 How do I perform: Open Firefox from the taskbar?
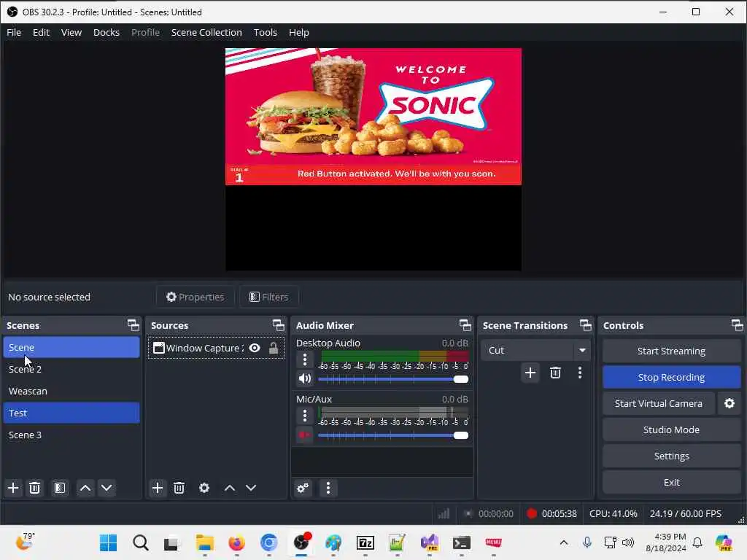click(236, 542)
